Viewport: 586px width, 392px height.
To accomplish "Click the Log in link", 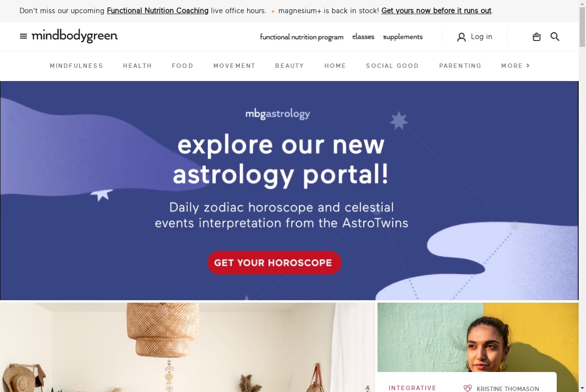I will click(481, 37).
